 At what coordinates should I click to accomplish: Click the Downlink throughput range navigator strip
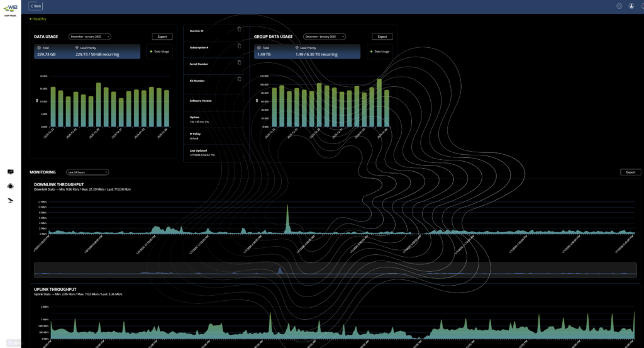coord(335,270)
